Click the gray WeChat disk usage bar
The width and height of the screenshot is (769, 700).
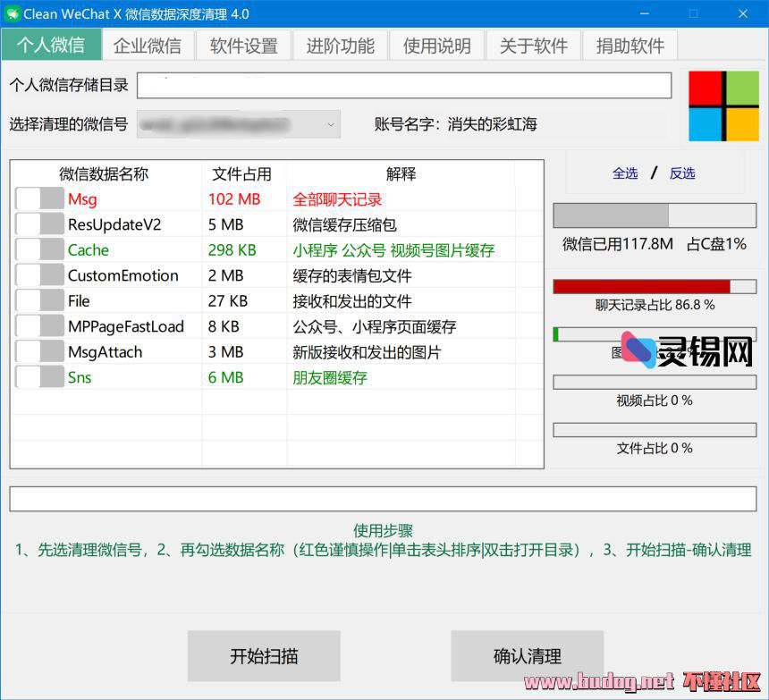[x=655, y=215]
